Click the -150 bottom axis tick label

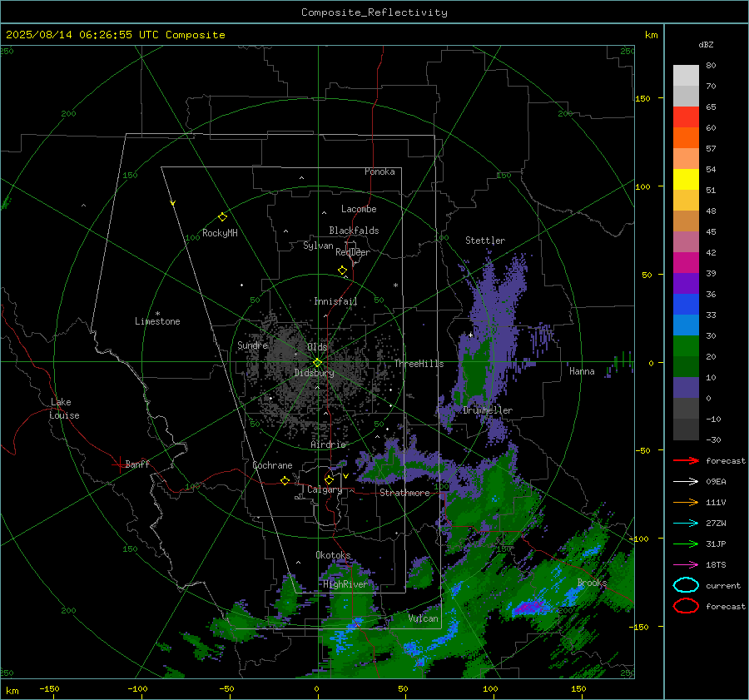(x=49, y=688)
